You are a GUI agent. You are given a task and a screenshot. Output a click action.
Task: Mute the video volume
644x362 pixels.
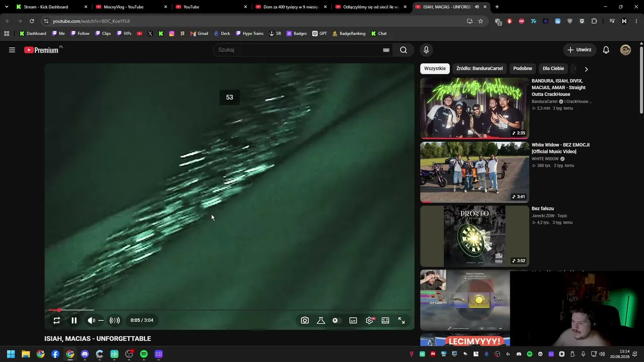coord(91,320)
